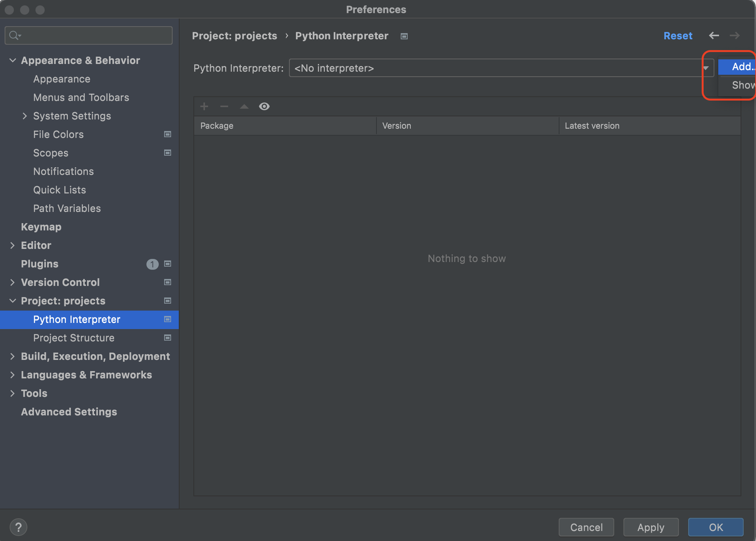756x541 pixels.
Task: Choose Show All from interpreter popup
Action: (741, 85)
